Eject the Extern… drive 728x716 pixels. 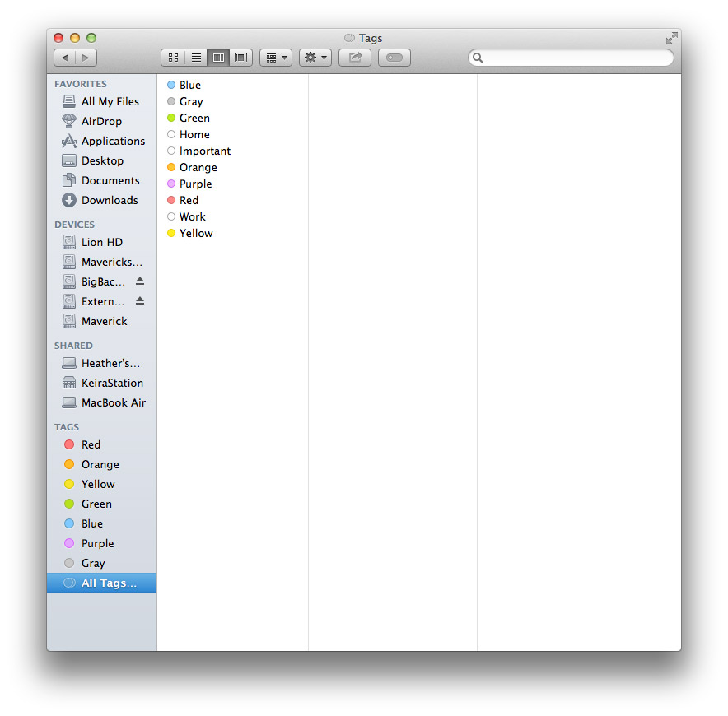point(140,301)
